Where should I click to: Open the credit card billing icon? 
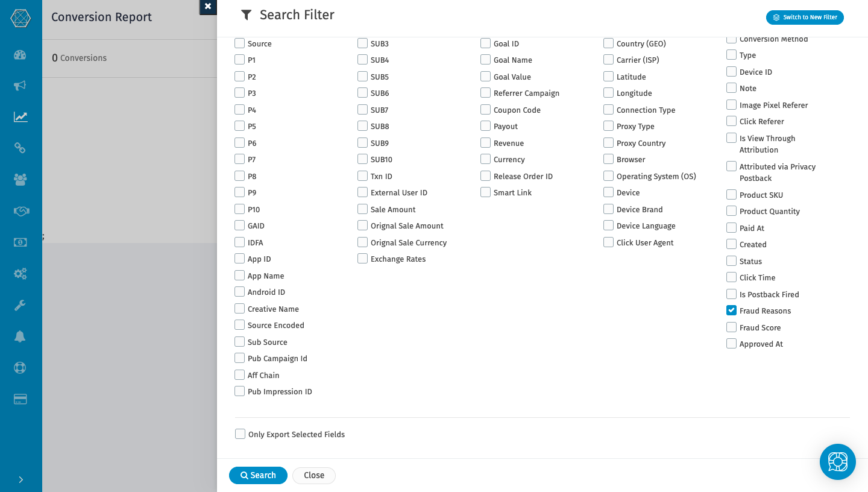point(20,399)
